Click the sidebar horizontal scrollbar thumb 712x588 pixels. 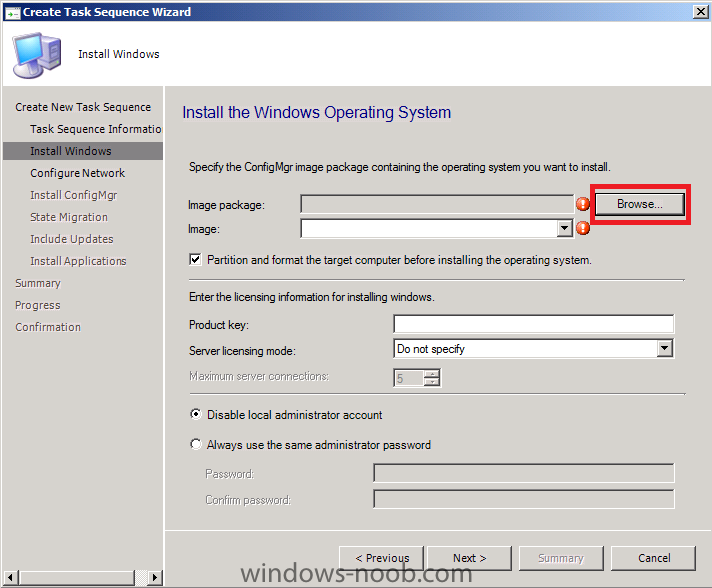(x=77, y=578)
